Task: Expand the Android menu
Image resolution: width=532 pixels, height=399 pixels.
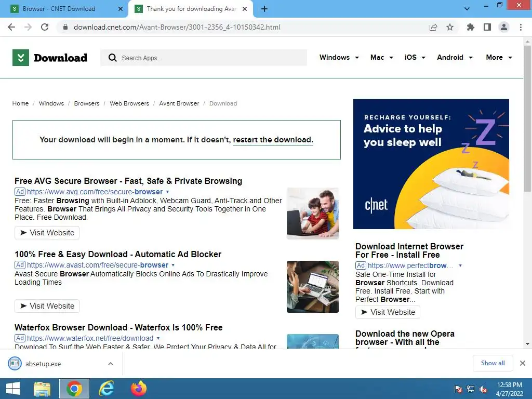Action: (x=455, y=57)
